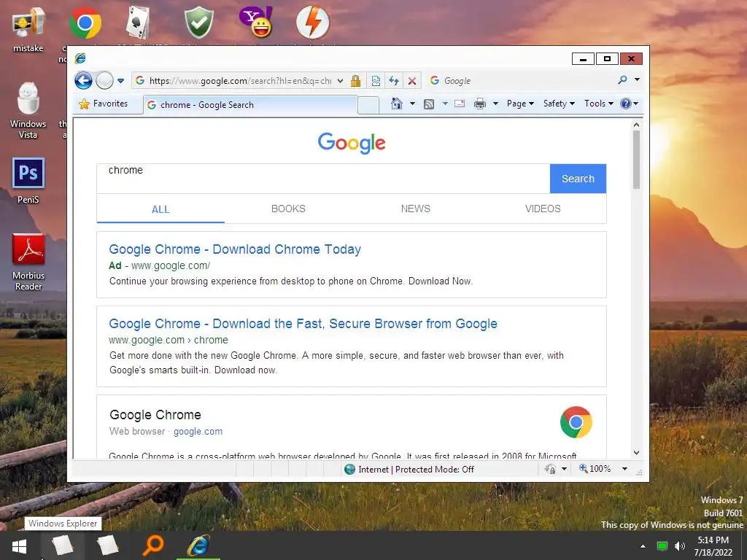Expand the Home button dropdown arrow
Screen dimensions: 747x560
(x=413, y=104)
